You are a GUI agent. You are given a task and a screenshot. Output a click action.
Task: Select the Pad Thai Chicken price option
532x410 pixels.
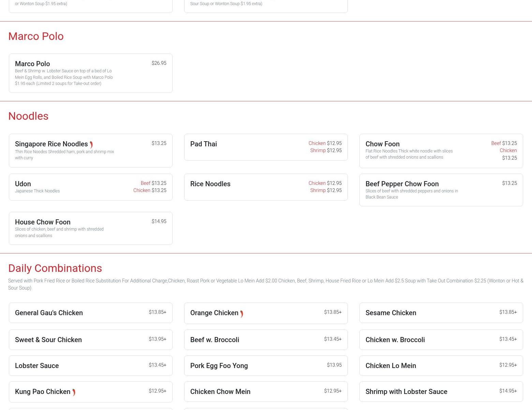325,143
